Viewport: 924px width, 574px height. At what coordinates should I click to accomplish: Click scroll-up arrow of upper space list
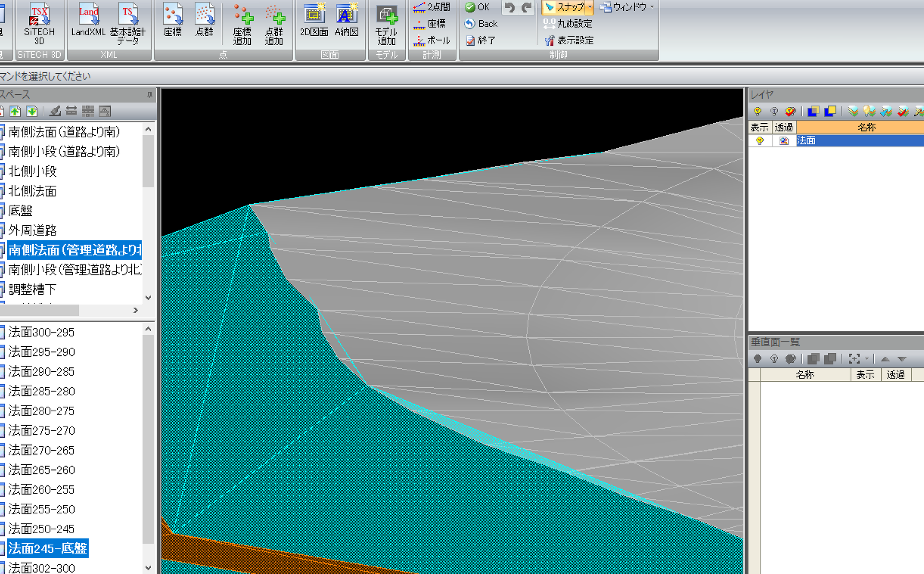pyautogui.click(x=148, y=129)
